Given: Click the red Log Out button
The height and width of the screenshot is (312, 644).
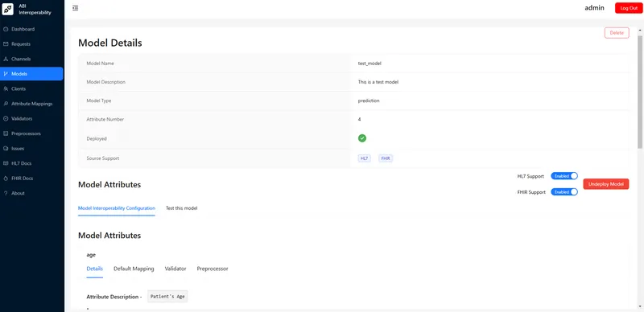Looking at the screenshot, I should (x=629, y=8).
